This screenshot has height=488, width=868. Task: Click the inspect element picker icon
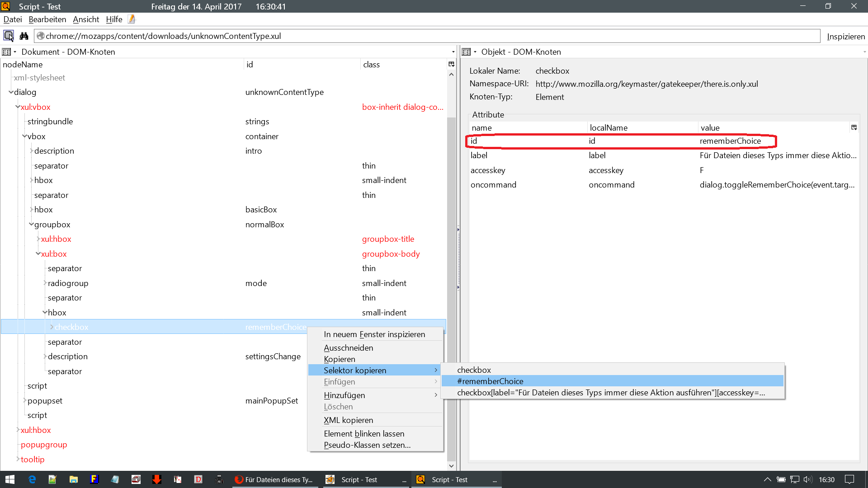(x=9, y=36)
